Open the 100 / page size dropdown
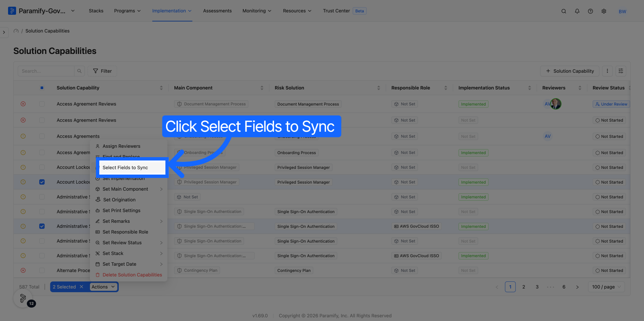644x321 pixels. pyautogui.click(x=606, y=287)
